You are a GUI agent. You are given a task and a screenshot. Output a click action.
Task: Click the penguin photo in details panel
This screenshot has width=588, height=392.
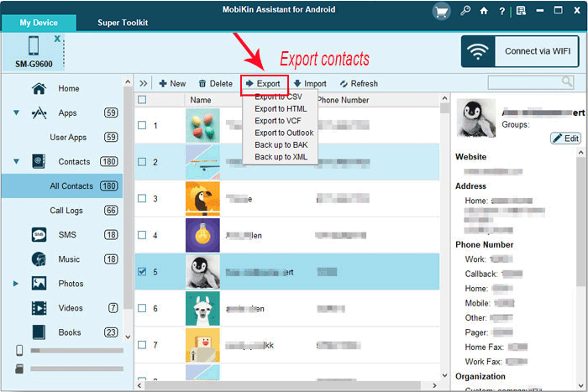[476, 118]
